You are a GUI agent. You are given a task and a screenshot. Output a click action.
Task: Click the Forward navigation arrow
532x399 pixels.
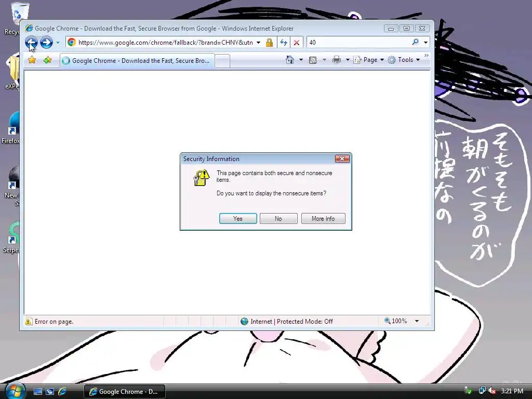click(x=46, y=43)
